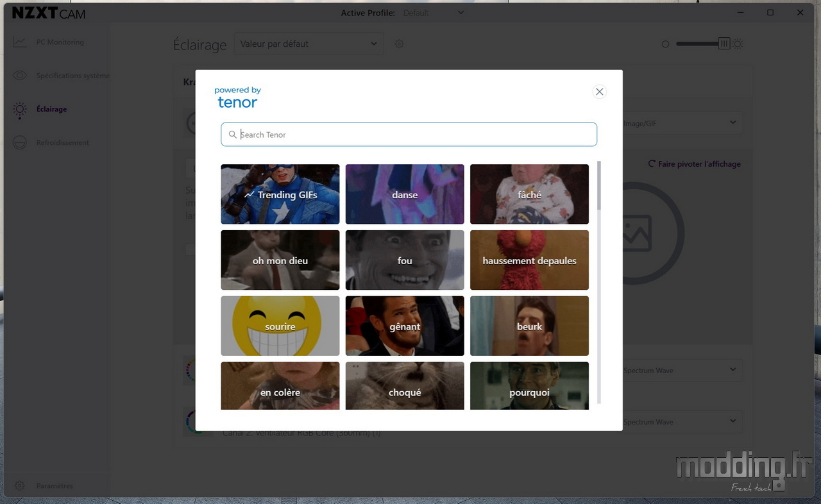Screen dimensions: 821x504
Task: Click the brightness slider handle
Action: [724, 44]
